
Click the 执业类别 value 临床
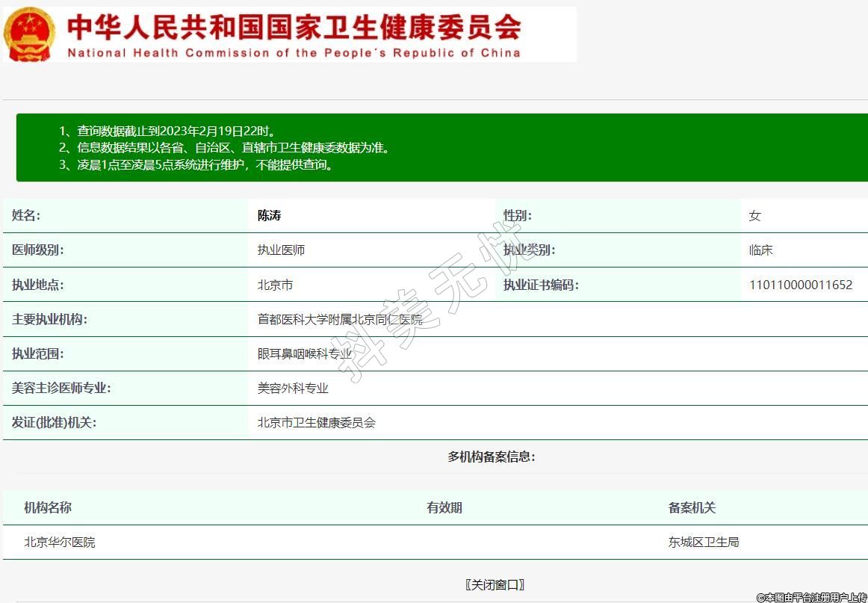[x=760, y=250]
